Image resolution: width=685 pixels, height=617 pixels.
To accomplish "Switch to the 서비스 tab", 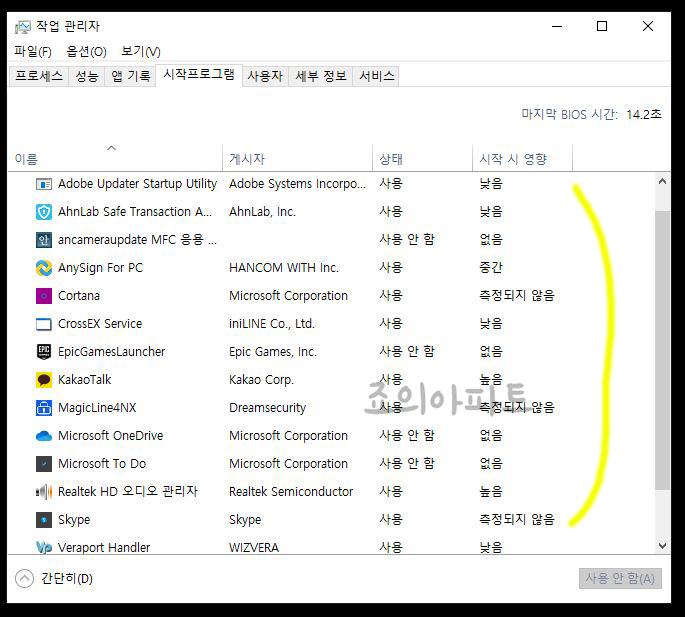I will (377, 76).
